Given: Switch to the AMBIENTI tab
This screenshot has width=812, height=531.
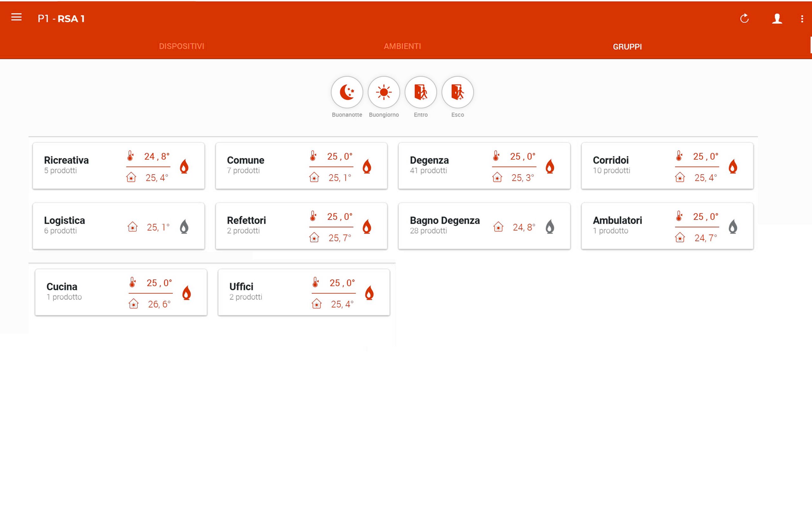Looking at the screenshot, I should 402,46.
